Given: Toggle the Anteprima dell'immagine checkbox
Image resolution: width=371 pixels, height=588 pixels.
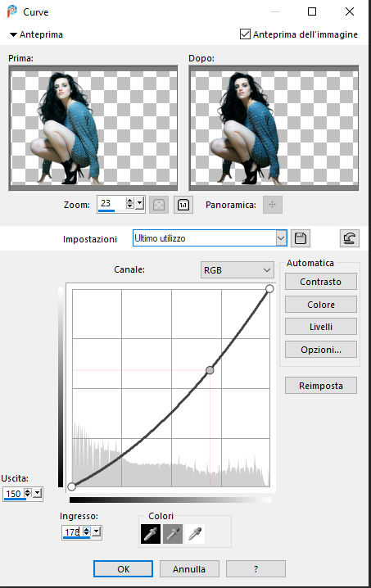Looking at the screenshot, I should (x=245, y=34).
